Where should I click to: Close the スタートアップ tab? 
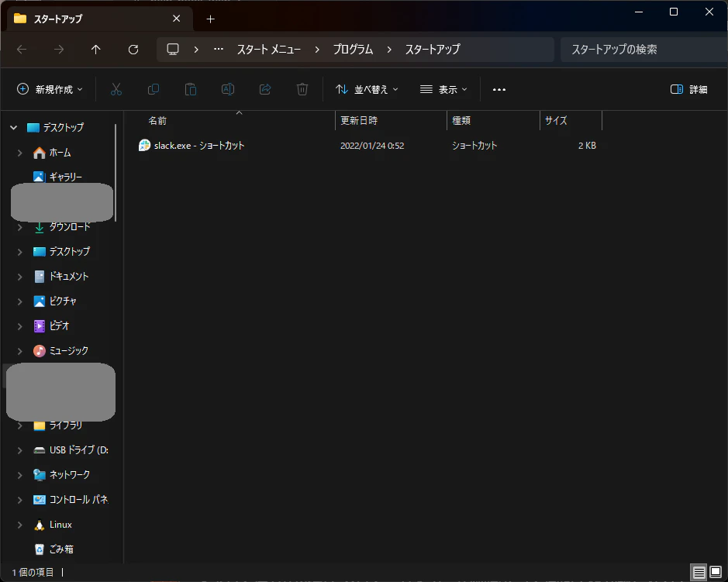tap(177, 19)
